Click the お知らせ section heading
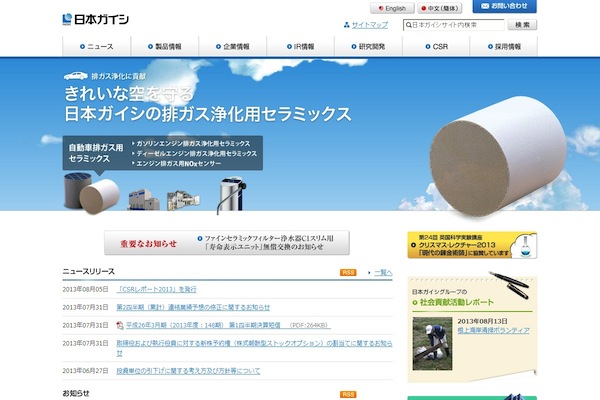The height and width of the screenshot is (400, 600). click(76, 393)
